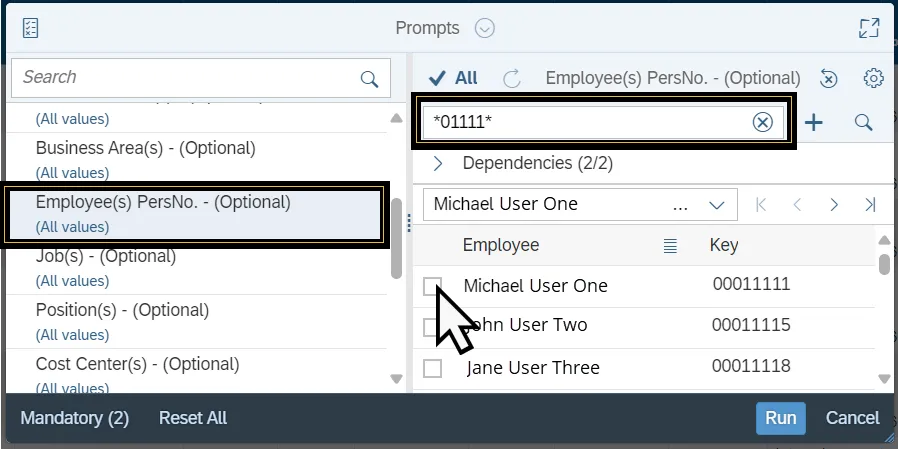
Task: Click the refresh values icon next to All
Action: click(x=512, y=78)
